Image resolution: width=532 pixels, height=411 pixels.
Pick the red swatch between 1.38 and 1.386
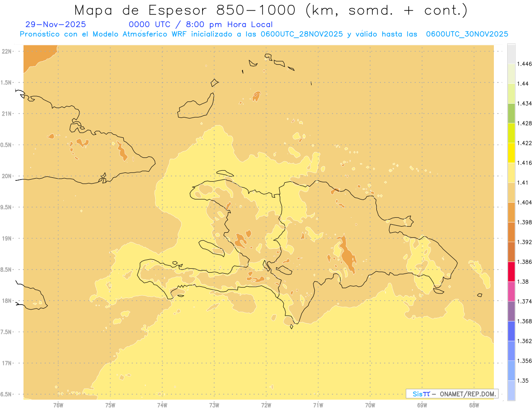511,272
